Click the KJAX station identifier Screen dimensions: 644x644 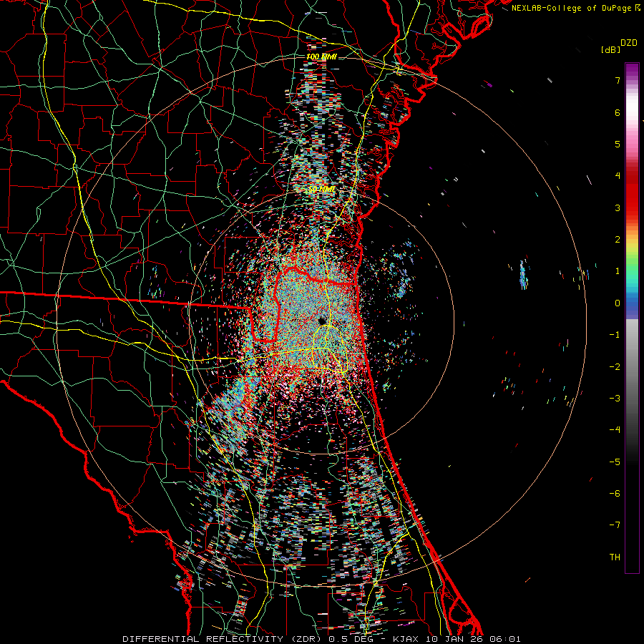tap(406, 639)
